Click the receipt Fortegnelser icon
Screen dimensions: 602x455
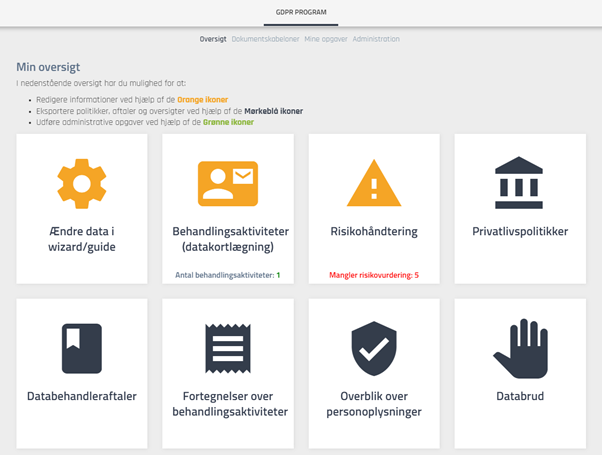(228, 348)
